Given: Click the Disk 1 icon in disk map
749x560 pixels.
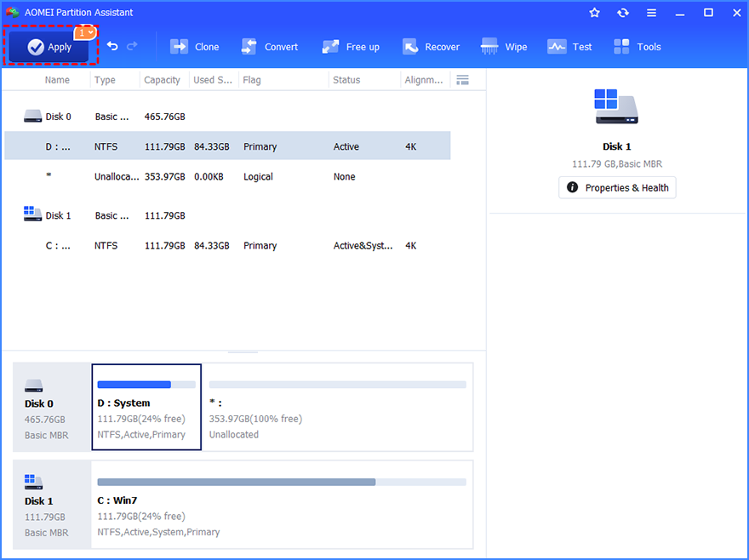Looking at the screenshot, I should point(34,482).
